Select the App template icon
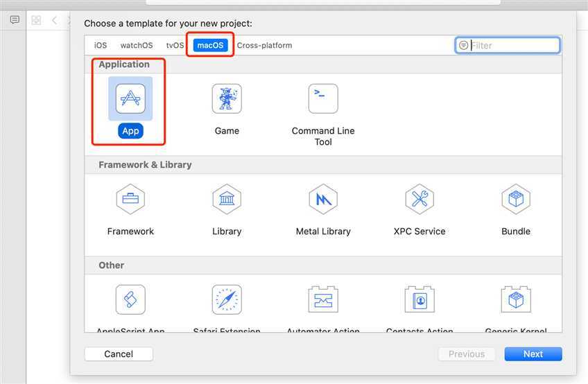The width and height of the screenshot is (588, 384). pyautogui.click(x=130, y=99)
